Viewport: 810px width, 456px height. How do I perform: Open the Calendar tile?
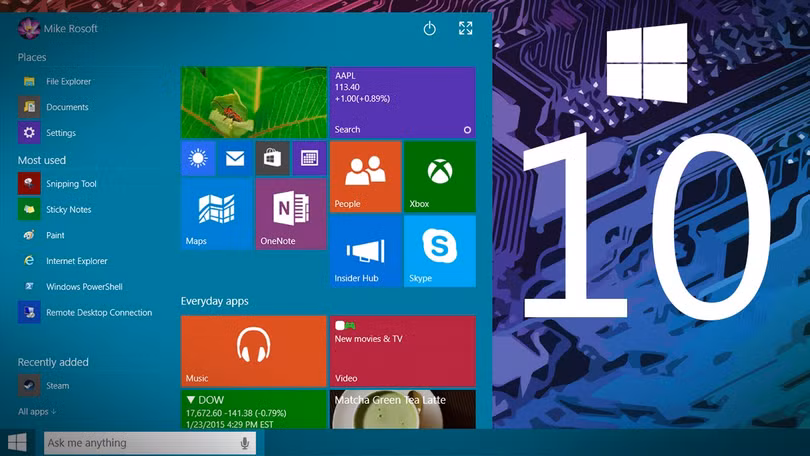[309, 158]
